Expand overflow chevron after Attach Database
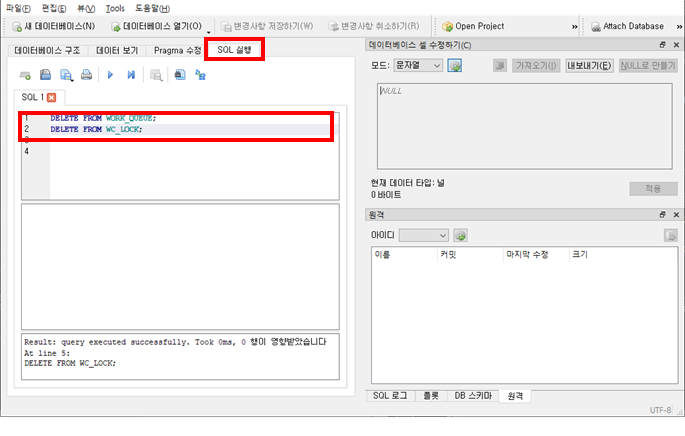 679,27
